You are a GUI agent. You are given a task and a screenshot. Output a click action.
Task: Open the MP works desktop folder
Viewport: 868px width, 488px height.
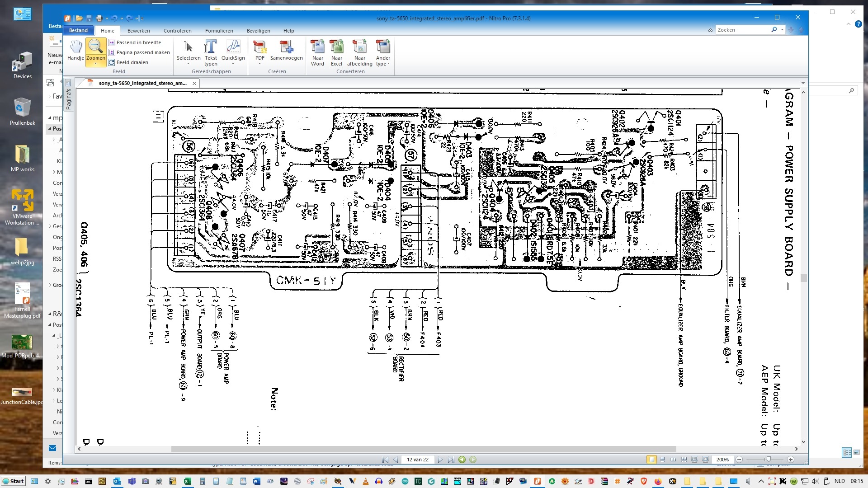[x=22, y=158]
